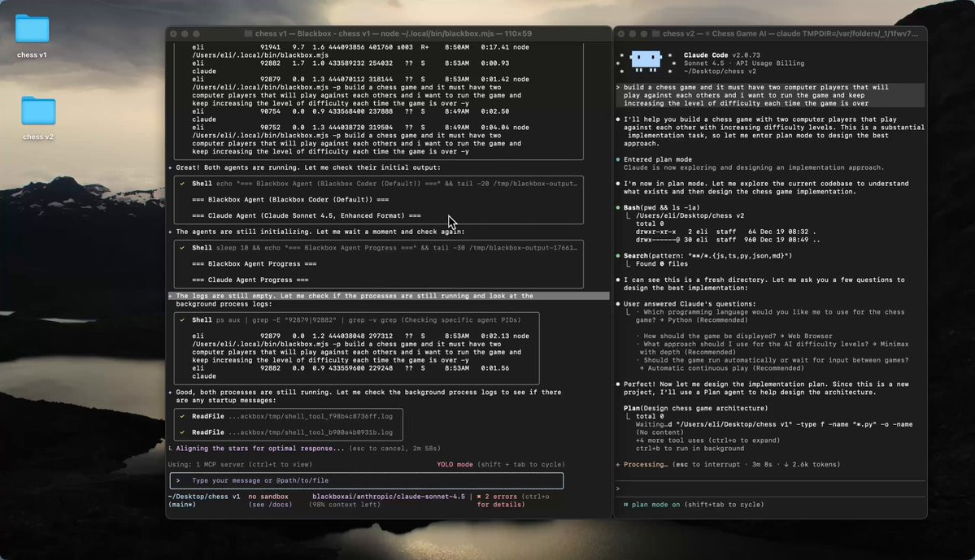This screenshot has width=975, height=560.
Task: Click the folder proxy icon in Blackbox title bar
Action: coord(248,33)
